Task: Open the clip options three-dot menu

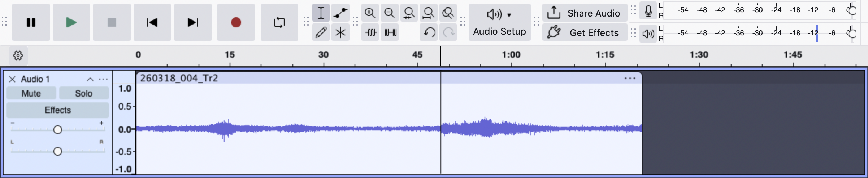Action: point(630,78)
